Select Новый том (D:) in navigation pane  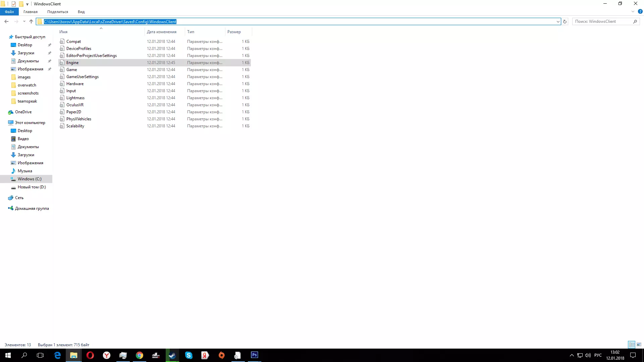(x=32, y=187)
